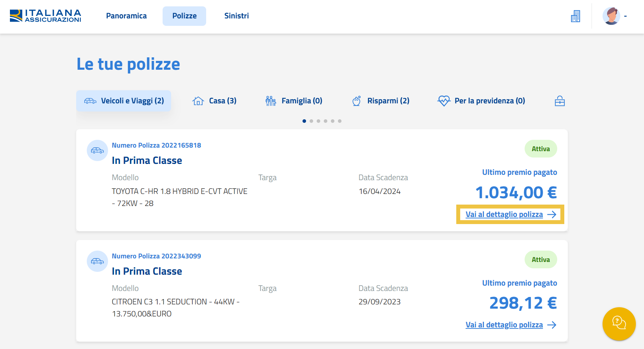Switch to the Casa (3) tab
This screenshot has width=644, height=349.
tap(214, 101)
